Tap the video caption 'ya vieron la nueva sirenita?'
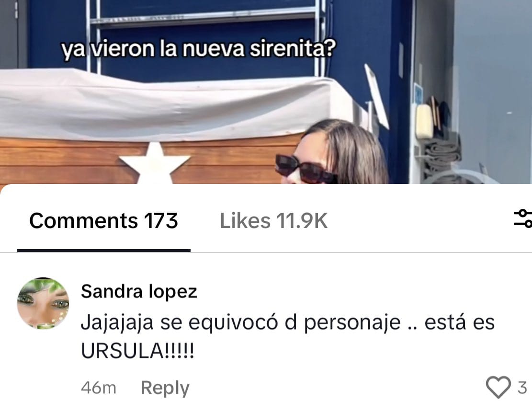532x401 pixels. 198,49
